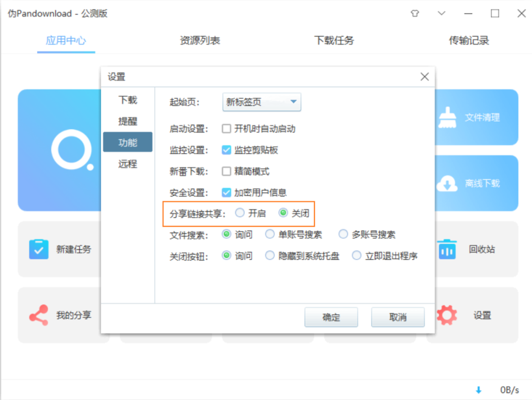
Task: Switch to the 资源列表 tab
Action: click(200, 41)
